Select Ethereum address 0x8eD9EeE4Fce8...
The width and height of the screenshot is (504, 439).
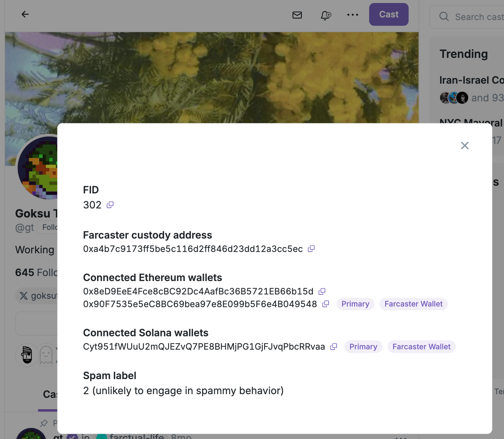point(198,291)
